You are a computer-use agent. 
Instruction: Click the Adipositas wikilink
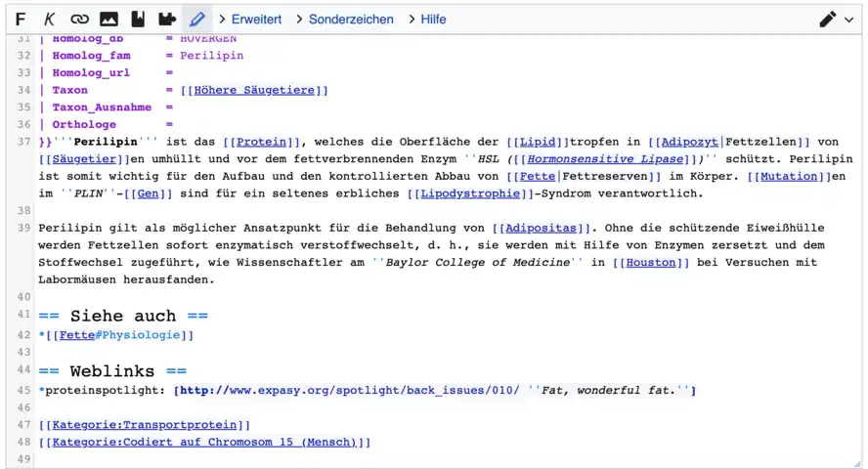pos(541,228)
